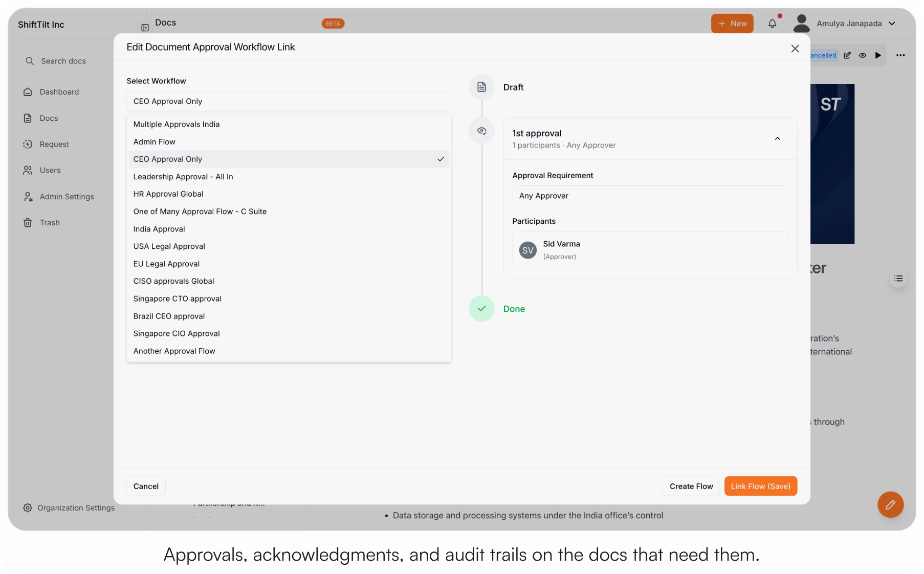Click the cancelled status badge

[x=824, y=55]
